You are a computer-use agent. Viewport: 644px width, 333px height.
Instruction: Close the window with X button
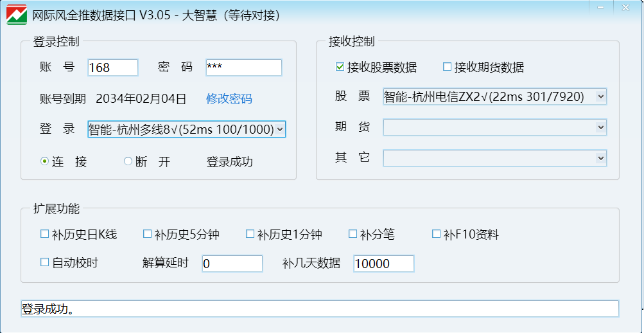[x=625, y=7]
